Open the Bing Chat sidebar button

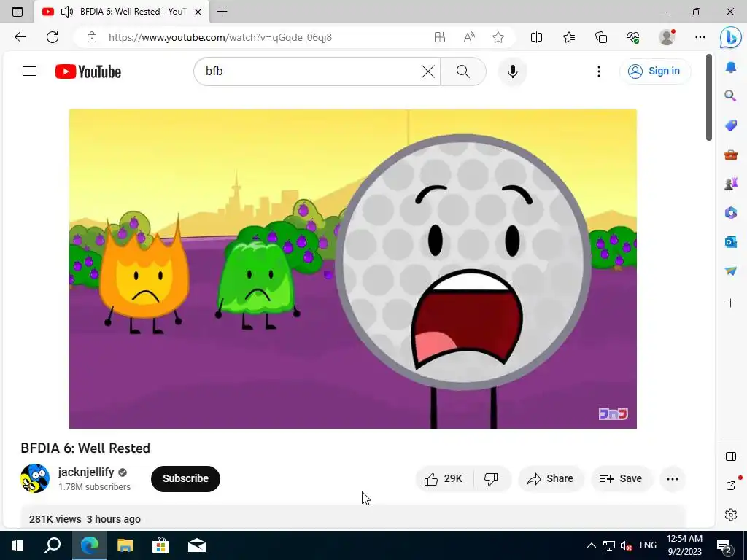pos(730,38)
